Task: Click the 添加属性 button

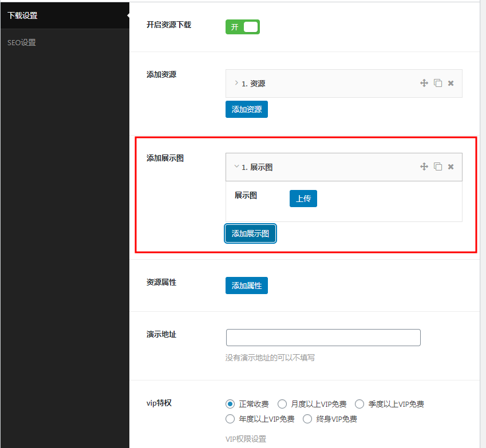Action: 246,286
